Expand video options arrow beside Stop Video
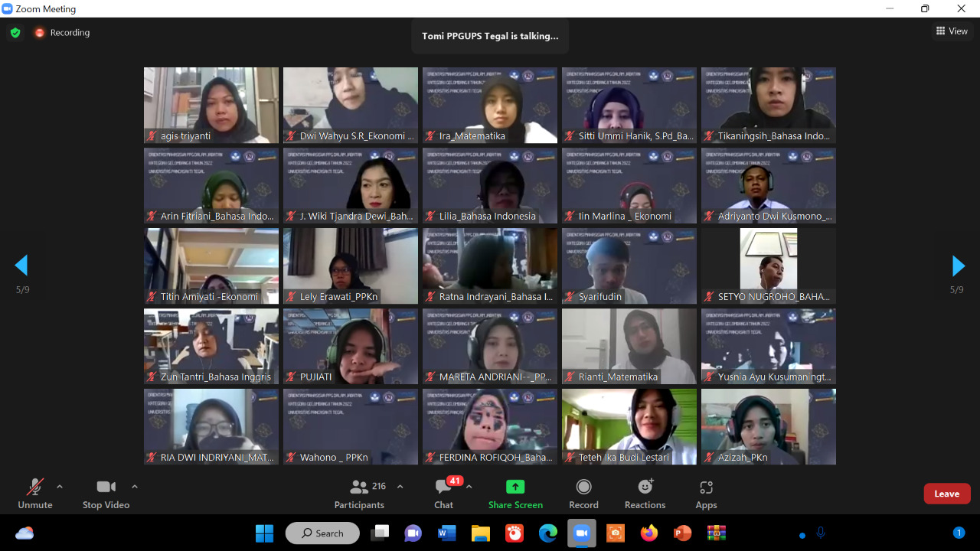The width and height of the screenshot is (980, 551). click(x=135, y=486)
